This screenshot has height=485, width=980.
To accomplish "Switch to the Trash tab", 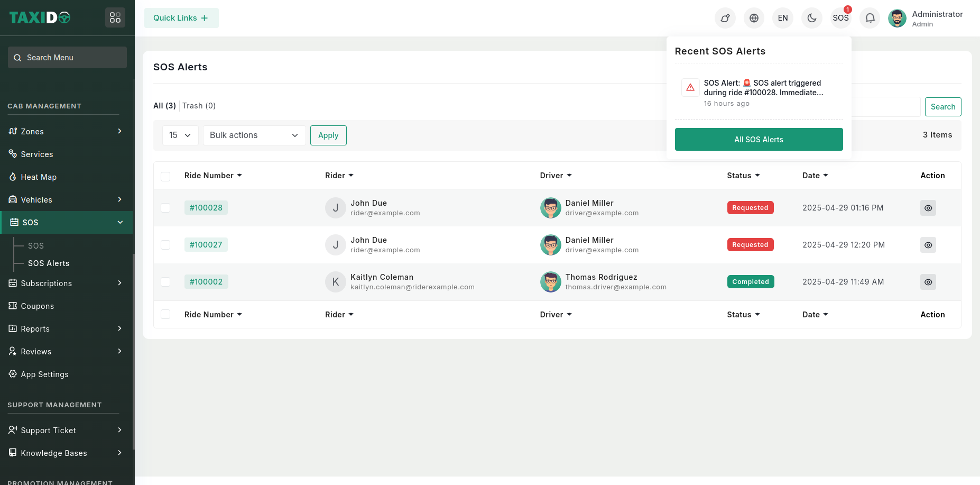I will coord(199,106).
